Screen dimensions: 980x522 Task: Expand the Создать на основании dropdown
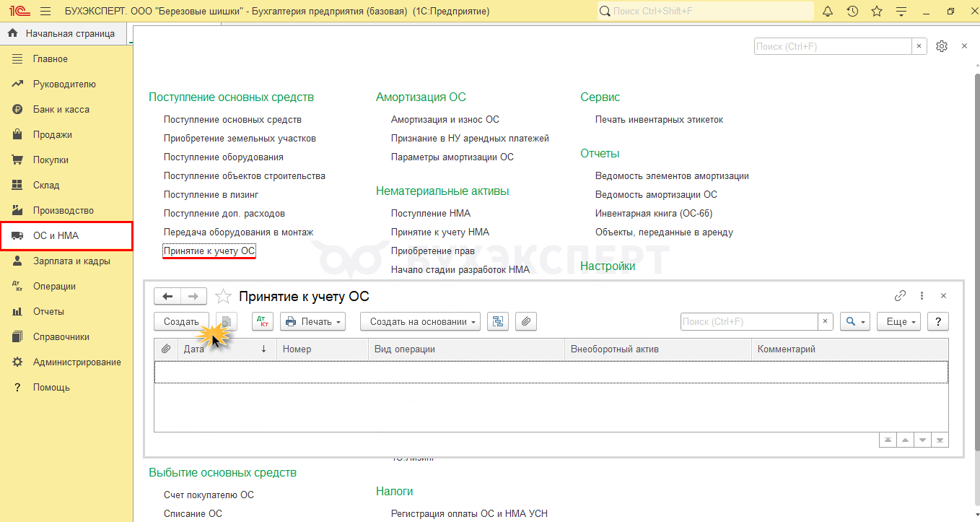(x=421, y=322)
